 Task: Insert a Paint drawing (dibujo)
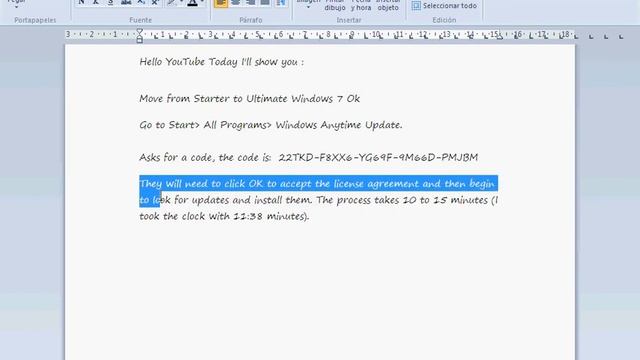pyautogui.click(x=335, y=5)
